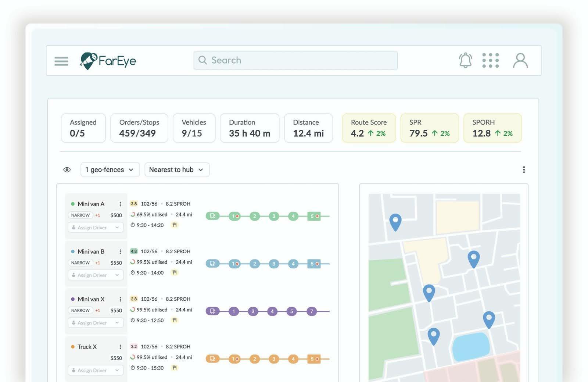Click into the Search field
This screenshot has height=382, width=588.
tap(295, 60)
